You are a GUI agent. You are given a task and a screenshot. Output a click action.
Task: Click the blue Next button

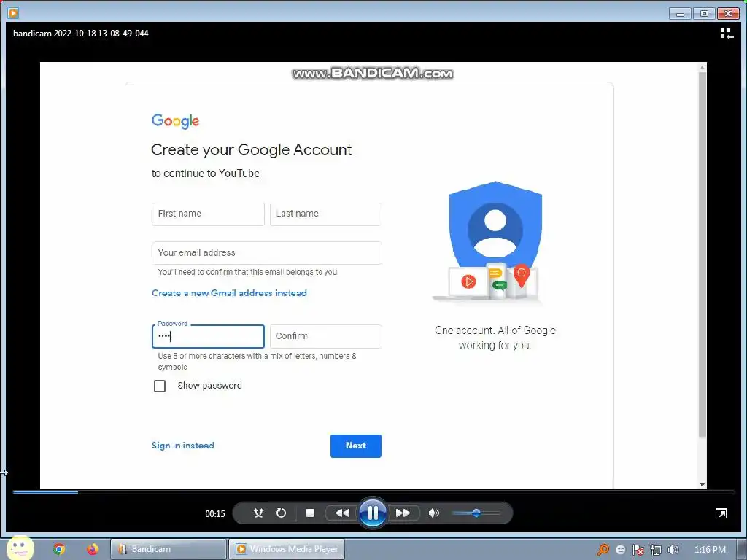[356, 446]
